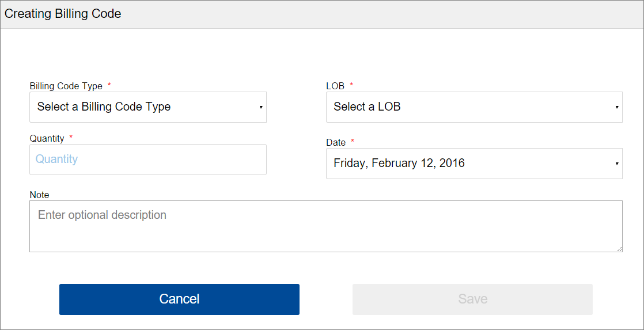Click the LOB field label

[335, 86]
